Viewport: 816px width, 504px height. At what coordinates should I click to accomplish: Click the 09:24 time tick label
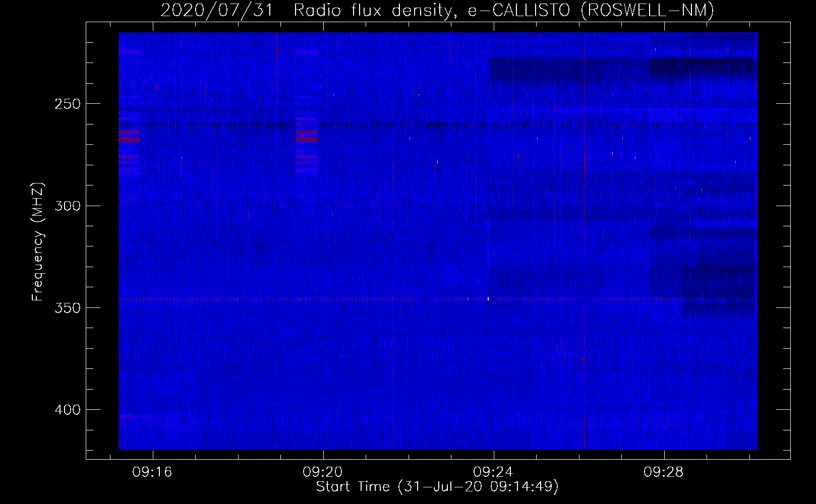[x=493, y=472]
